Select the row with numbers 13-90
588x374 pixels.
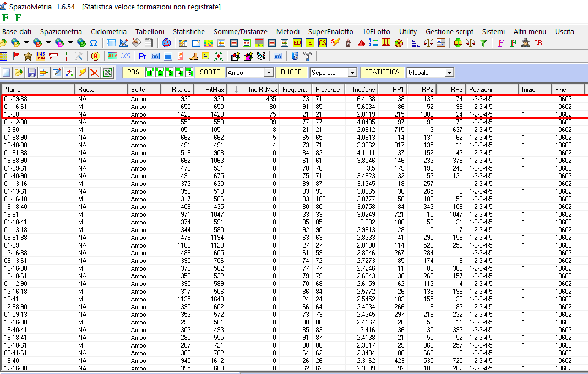(293, 130)
